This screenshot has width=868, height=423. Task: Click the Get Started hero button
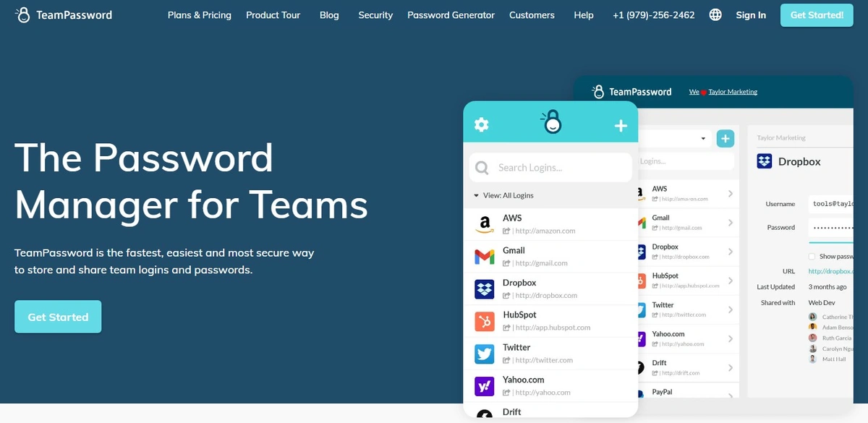(x=58, y=317)
